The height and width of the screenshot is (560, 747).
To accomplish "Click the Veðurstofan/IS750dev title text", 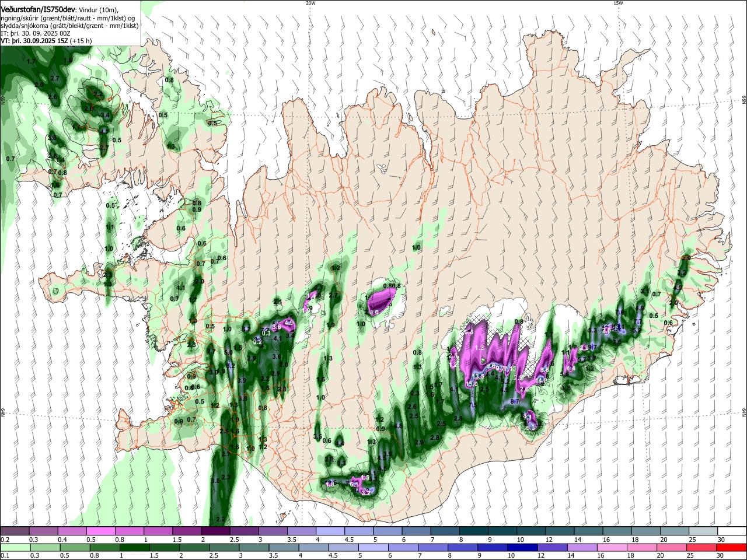I will tap(38, 9).
